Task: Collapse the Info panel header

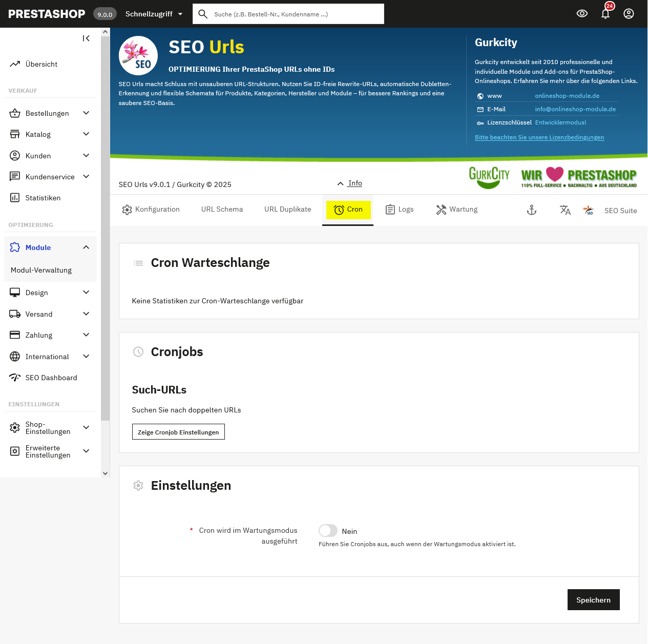Action: coord(350,183)
